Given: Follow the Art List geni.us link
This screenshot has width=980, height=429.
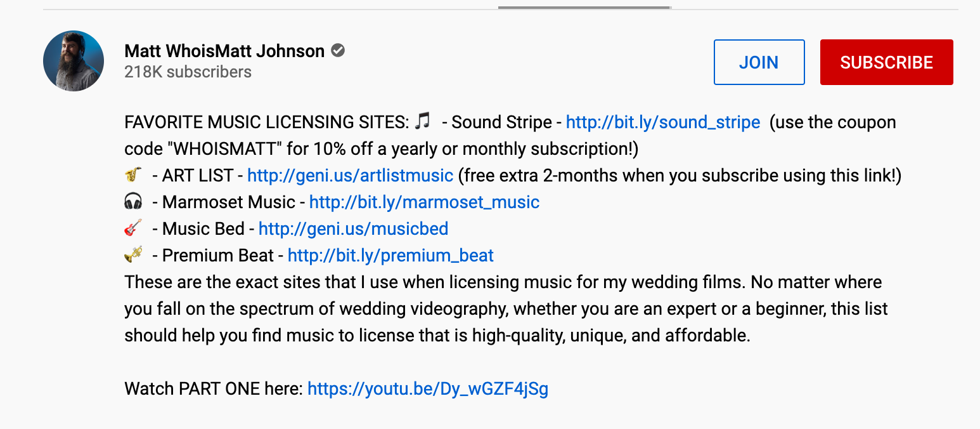Looking at the screenshot, I should tap(350, 175).
